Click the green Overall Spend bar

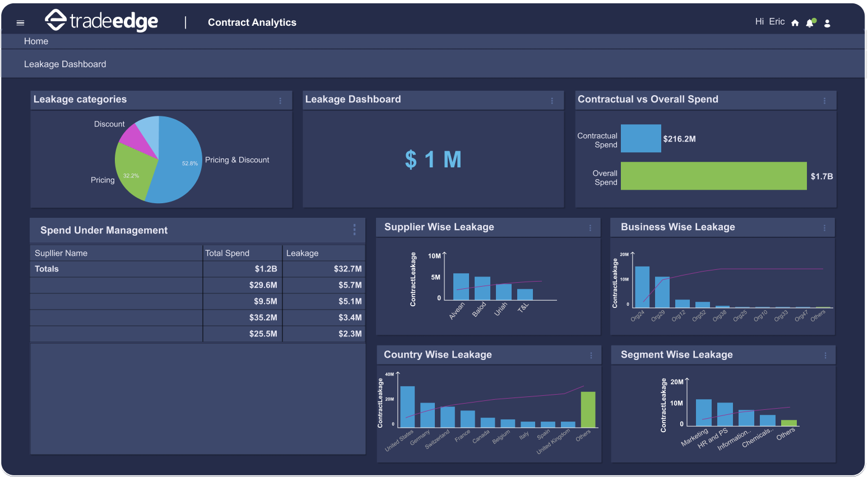(x=713, y=176)
